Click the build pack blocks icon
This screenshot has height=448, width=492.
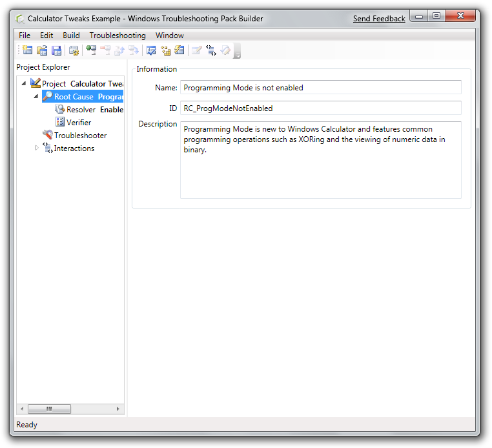coord(165,50)
